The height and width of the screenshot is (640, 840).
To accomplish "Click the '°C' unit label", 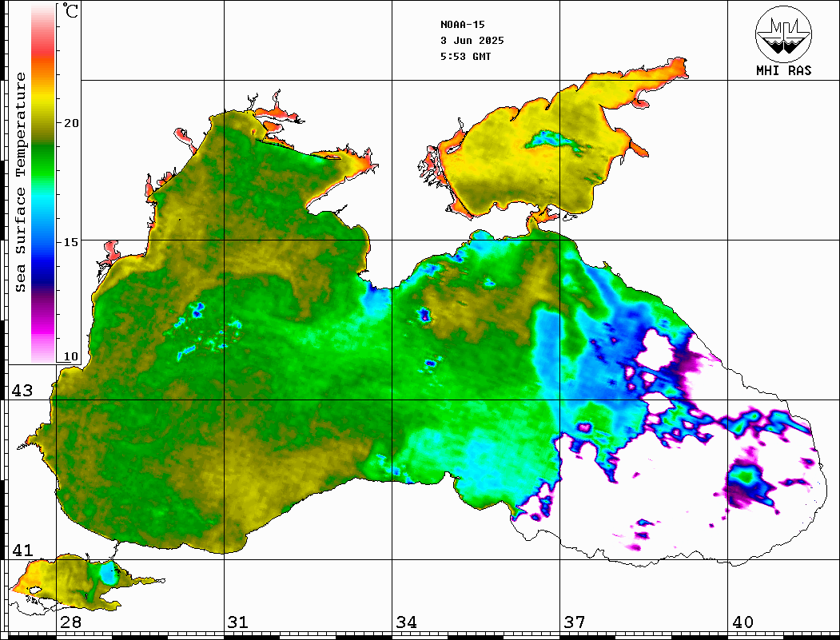I will (x=70, y=10).
